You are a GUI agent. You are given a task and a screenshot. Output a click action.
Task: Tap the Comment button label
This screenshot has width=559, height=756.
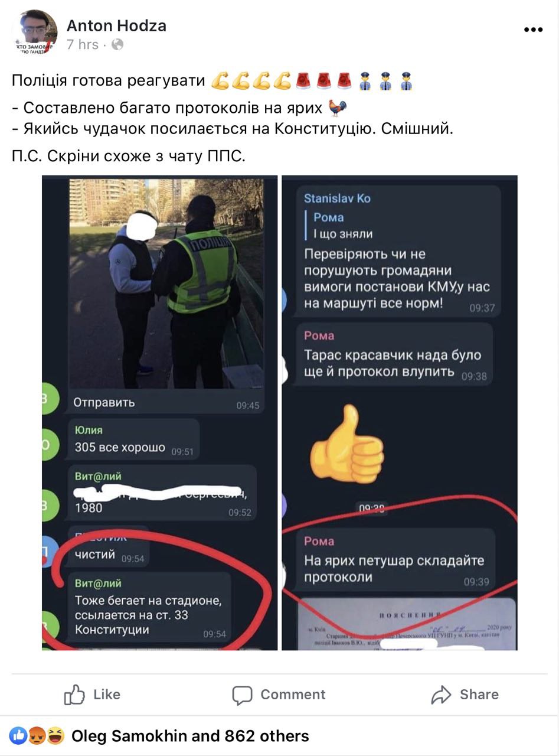(x=293, y=695)
